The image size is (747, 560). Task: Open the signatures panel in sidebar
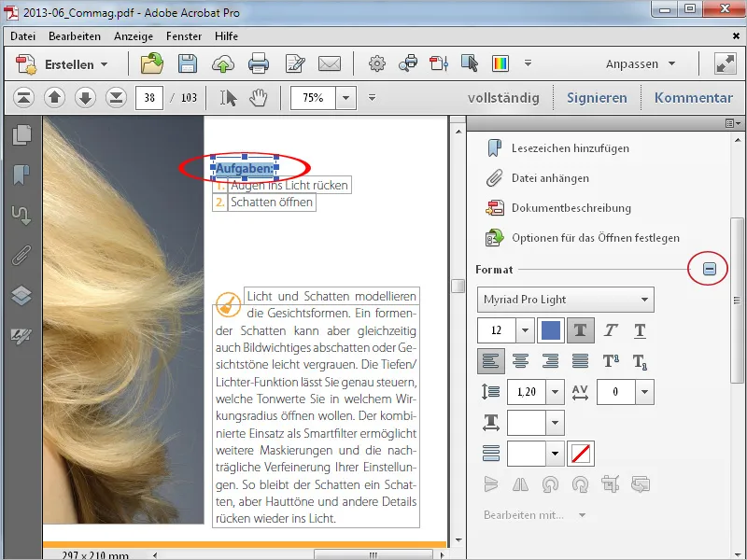[x=21, y=336]
